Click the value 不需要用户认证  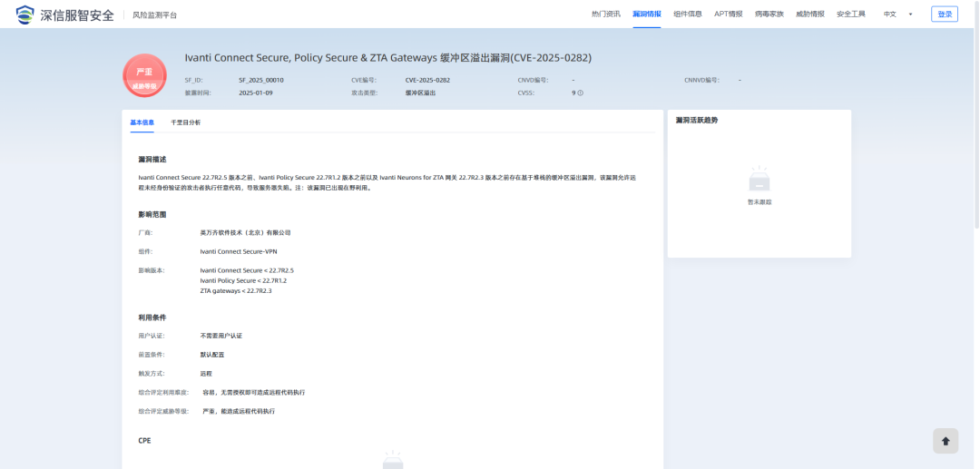[x=220, y=336]
